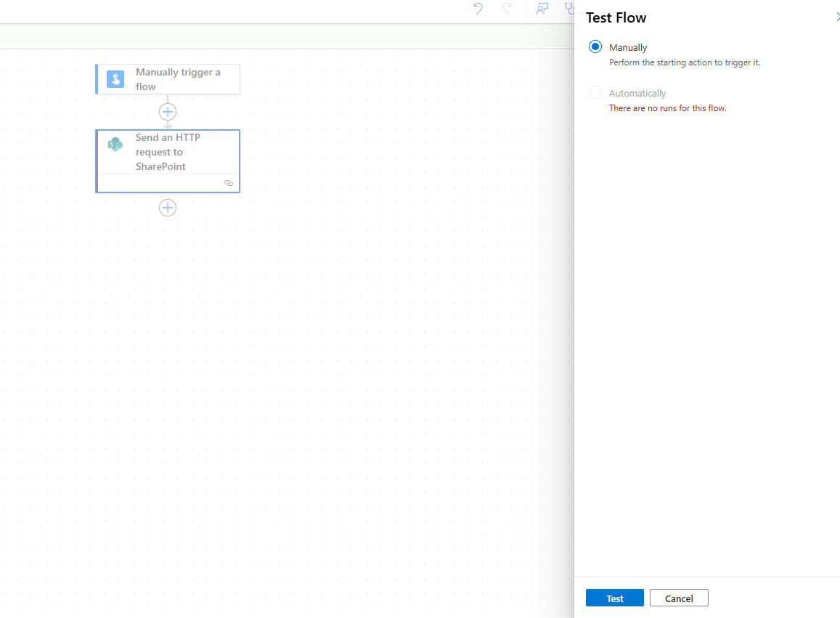Close the Test Flow panel
Screen dimensions: 840x618
click(x=837, y=17)
